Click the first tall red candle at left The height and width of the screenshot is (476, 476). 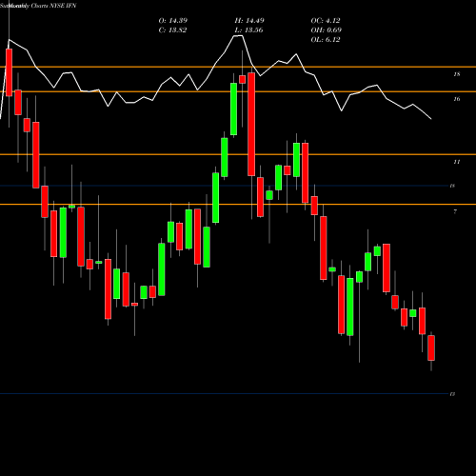[x=9, y=72]
